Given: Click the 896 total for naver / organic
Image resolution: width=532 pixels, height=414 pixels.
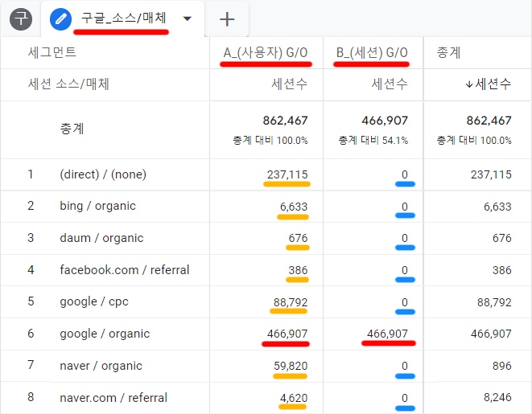Looking at the screenshot, I should click(502, 366).
